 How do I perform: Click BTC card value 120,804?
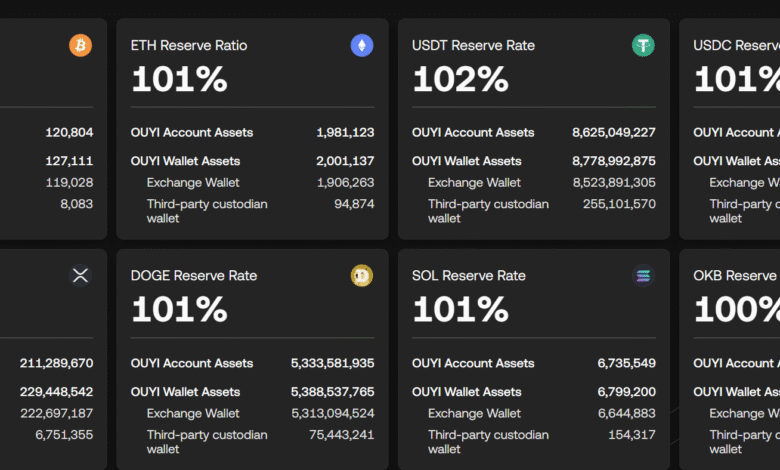69,132
